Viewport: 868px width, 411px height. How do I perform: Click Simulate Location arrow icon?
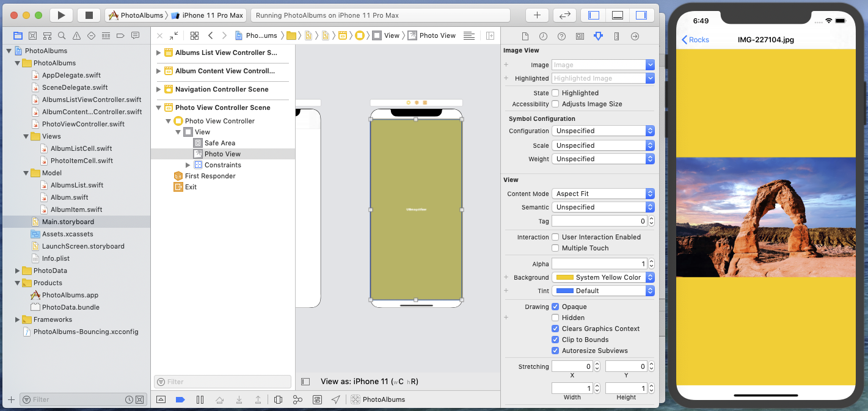pos(335,399)
